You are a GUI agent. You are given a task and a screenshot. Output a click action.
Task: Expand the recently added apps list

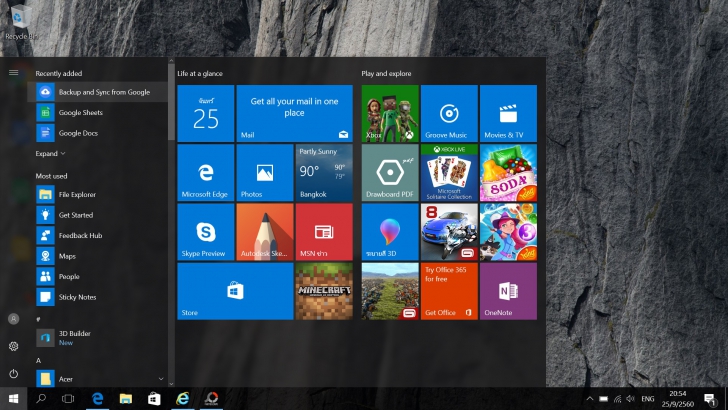(50, 154)
